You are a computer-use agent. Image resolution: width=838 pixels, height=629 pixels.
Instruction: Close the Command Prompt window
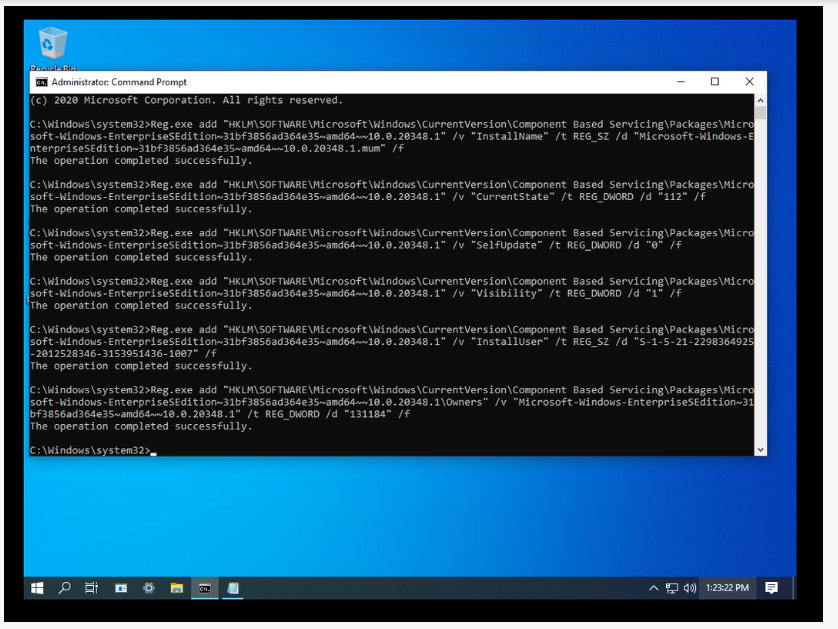(749, 81)
